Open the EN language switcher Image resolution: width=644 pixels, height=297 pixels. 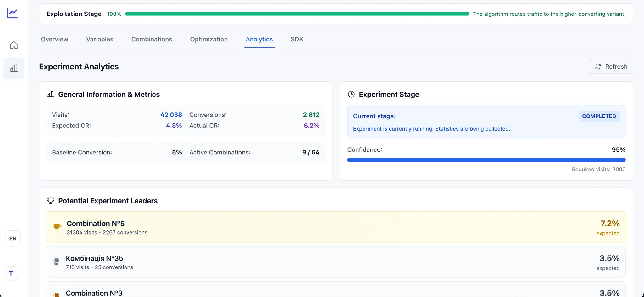(13, 239)
